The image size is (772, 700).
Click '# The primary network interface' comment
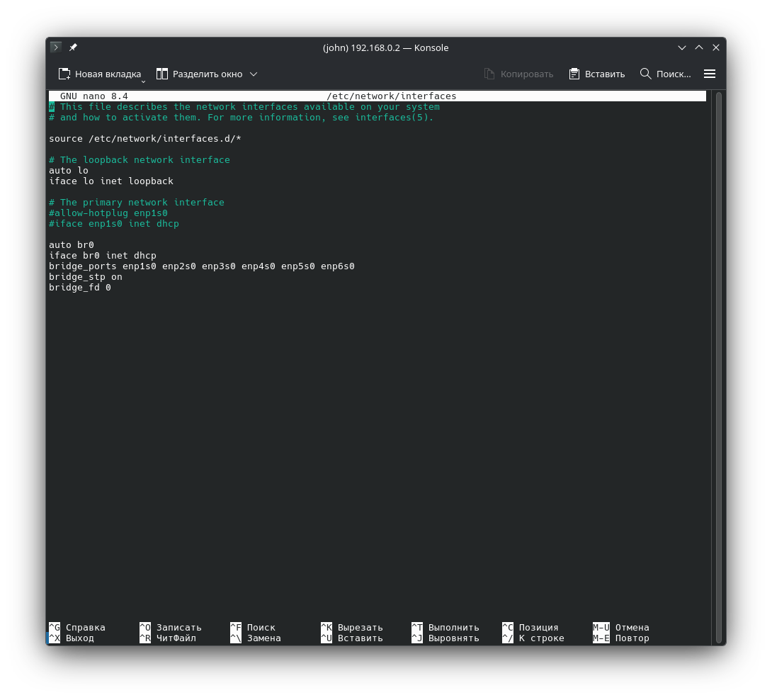pos(137,202)
